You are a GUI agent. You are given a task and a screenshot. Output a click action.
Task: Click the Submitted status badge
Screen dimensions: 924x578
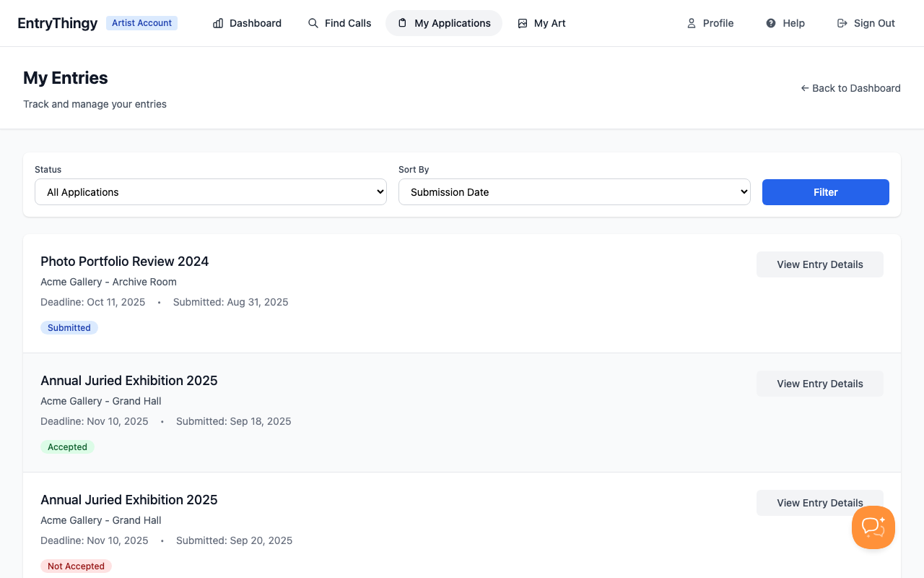69,327
